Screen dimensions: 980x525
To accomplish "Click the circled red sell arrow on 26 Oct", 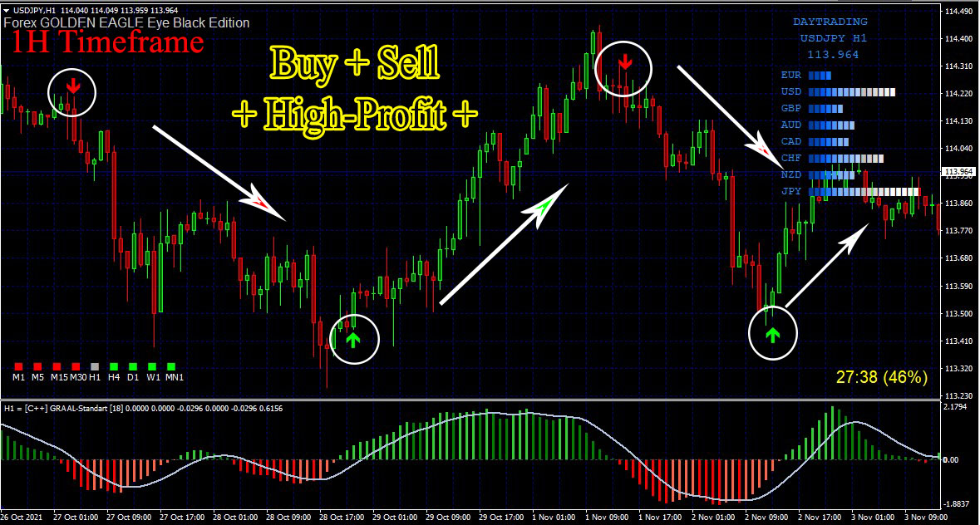I will tap(73, 84).
